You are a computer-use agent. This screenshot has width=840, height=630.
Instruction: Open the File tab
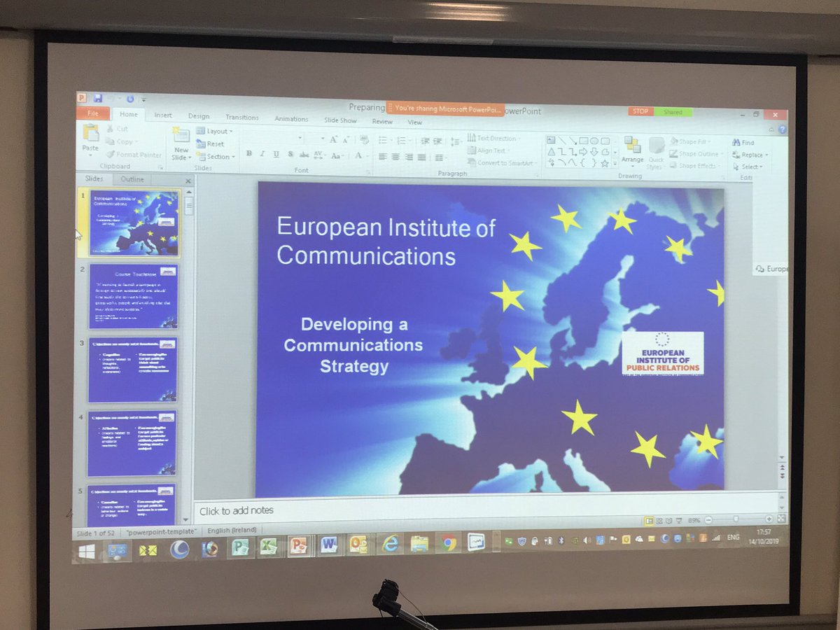click(x=93, y=114)
